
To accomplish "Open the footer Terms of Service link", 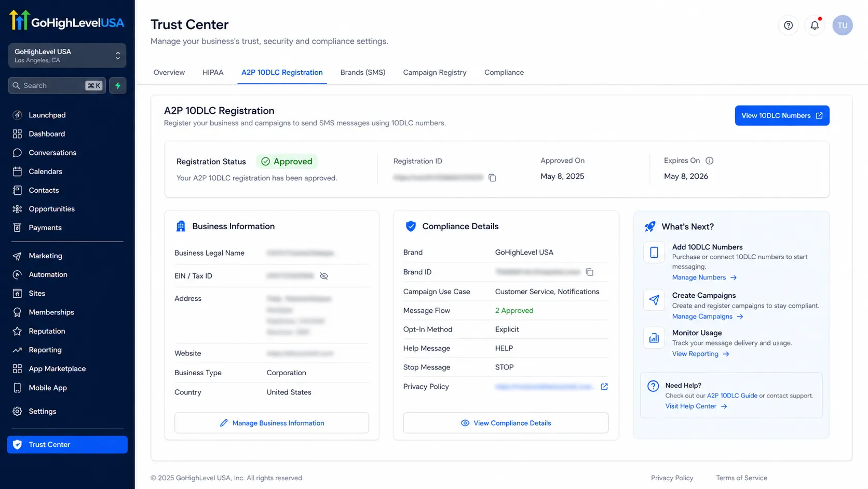I will tap(741, 478).
